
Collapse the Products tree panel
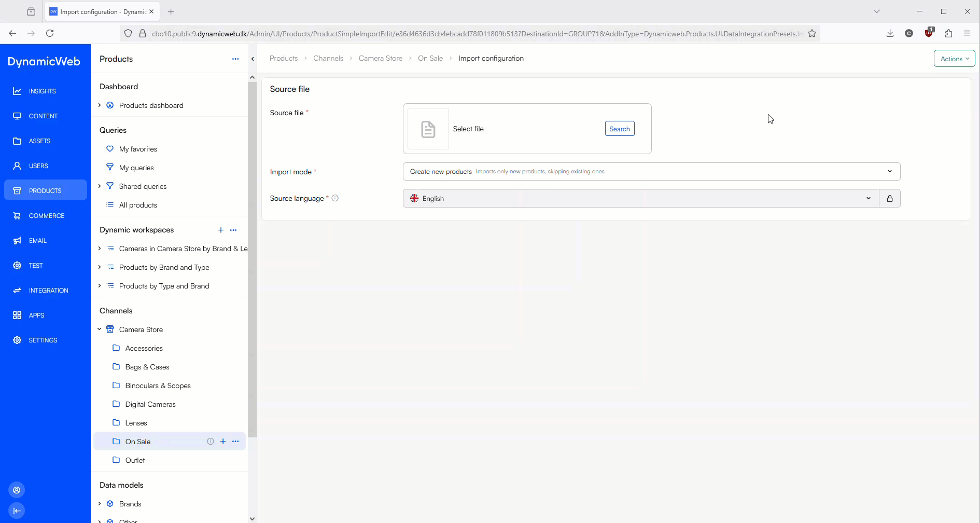pyautogui.click(x=253, y=59)
